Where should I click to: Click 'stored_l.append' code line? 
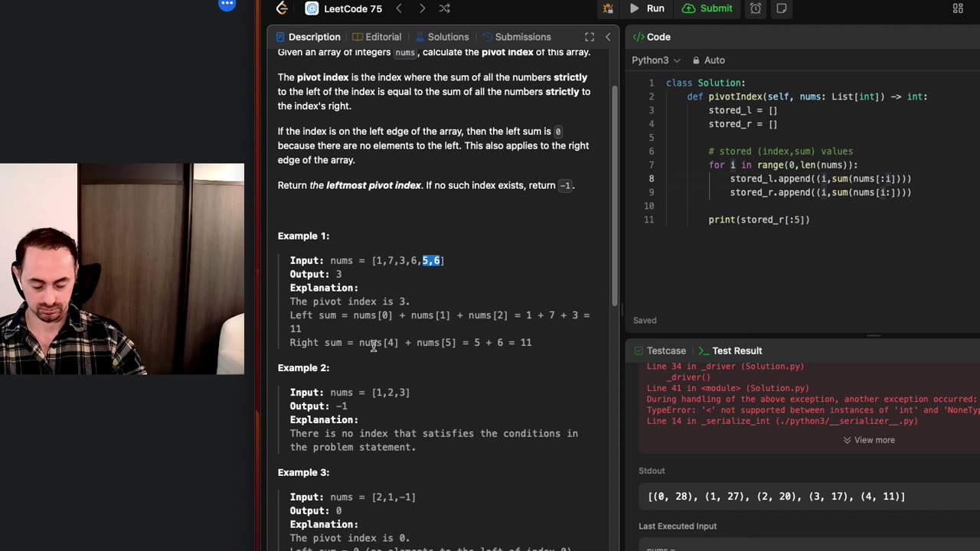point(820,179)
